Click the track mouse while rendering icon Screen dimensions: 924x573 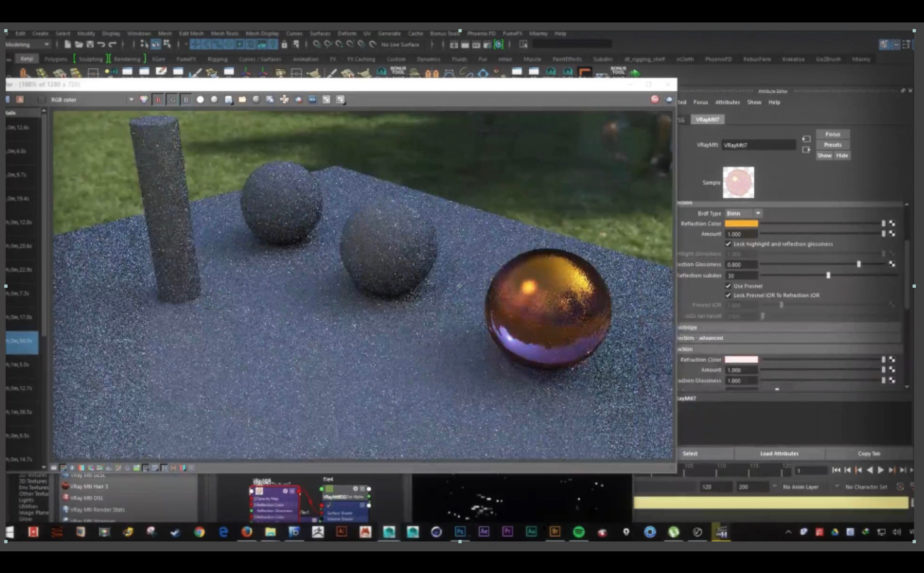pyautogui.click(x=284, y=99)
